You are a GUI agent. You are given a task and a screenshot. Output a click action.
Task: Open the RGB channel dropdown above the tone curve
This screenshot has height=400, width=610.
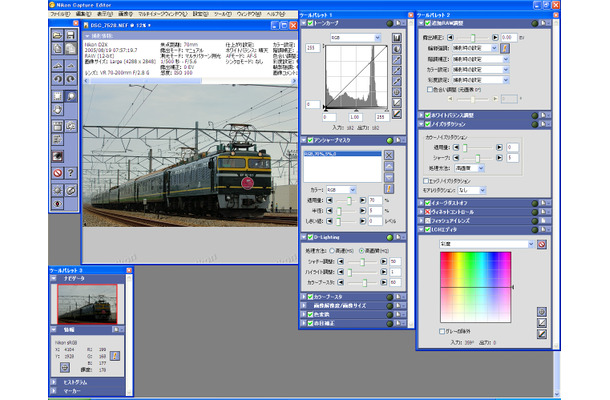point(356,38)
